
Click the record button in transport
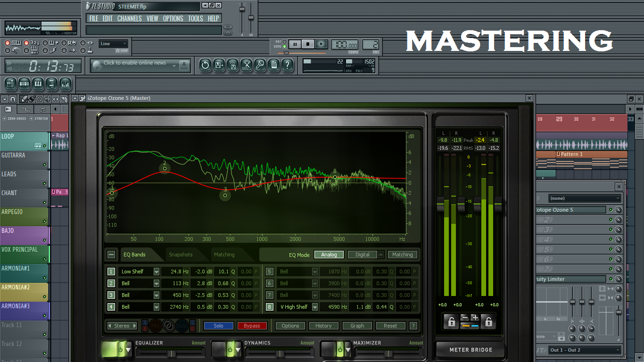pos(321,44)
